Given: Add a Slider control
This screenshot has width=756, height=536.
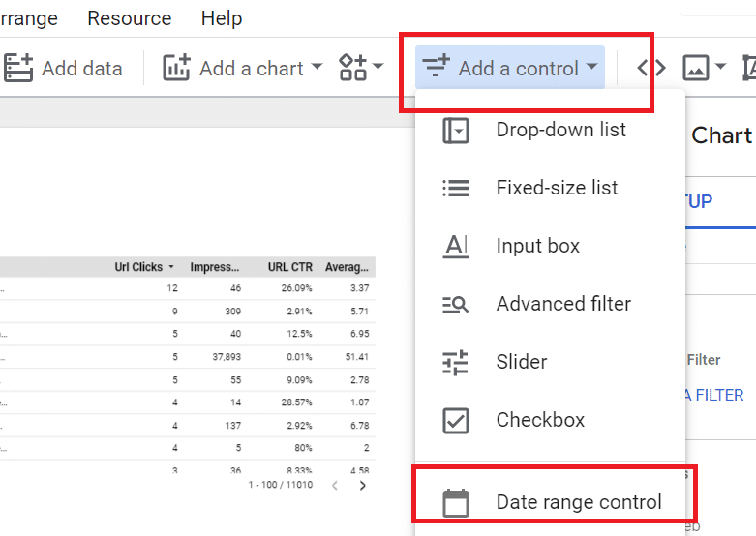Looking at the screenshot, I should [521, 362].
